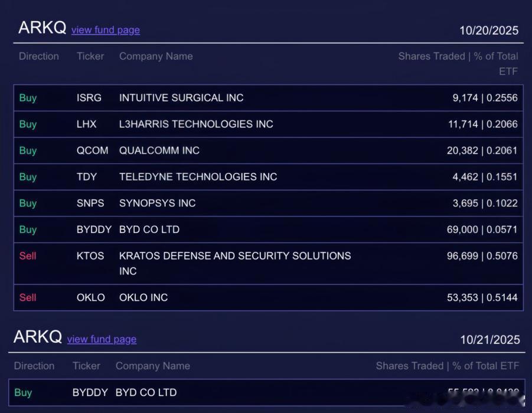The image size is (532, 413).
Task: Select the value 53,353 | 0.5144
Action: tap(482, 297)
